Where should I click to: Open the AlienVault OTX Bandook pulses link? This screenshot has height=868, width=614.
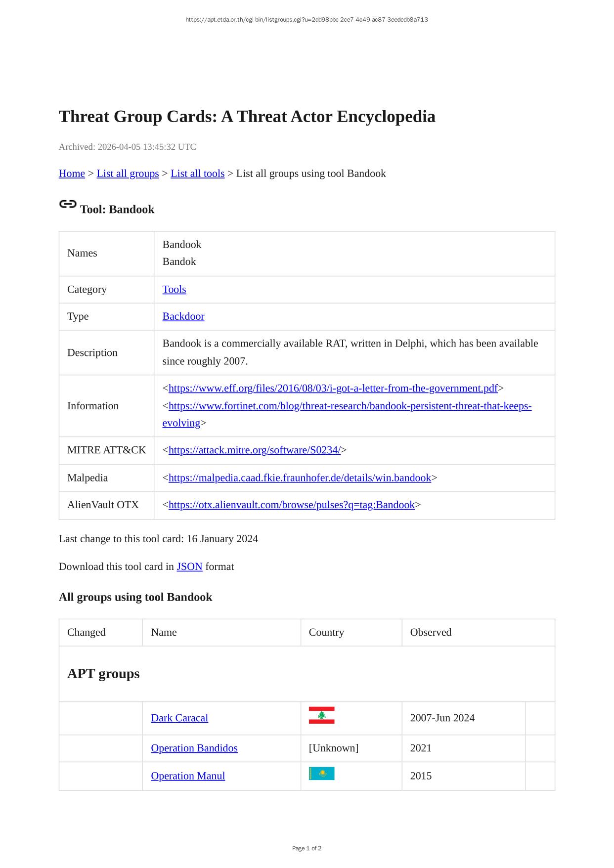click(x=291, y=505)
